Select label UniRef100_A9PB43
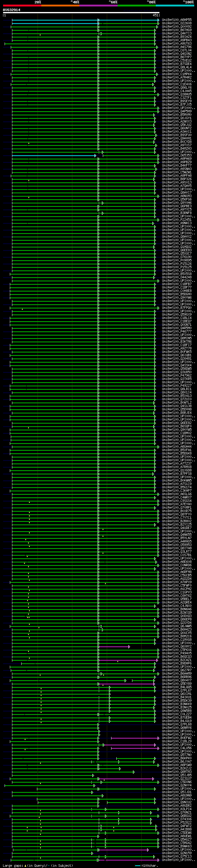The width and height of the screenshot is (197, 868). 177,40
